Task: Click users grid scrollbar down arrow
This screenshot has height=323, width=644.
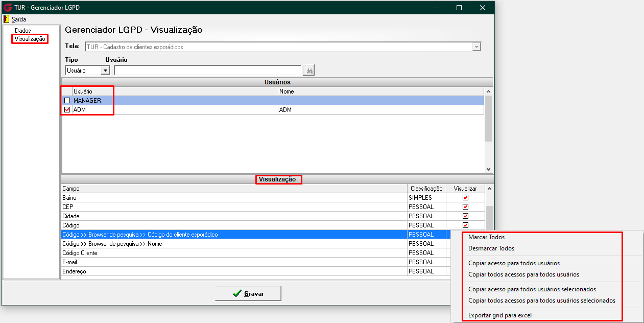Action: [x=488, y=169]
